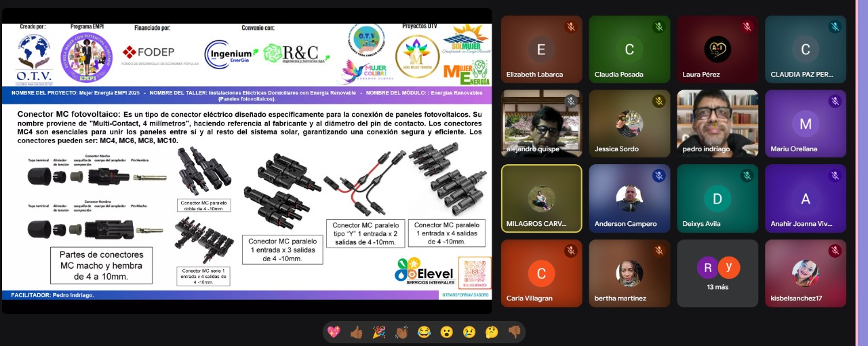The image size is (868, 346).
Task: Click the MILAGROS CARV... highlighted speaker tile
Action: (x=541, y=198)
